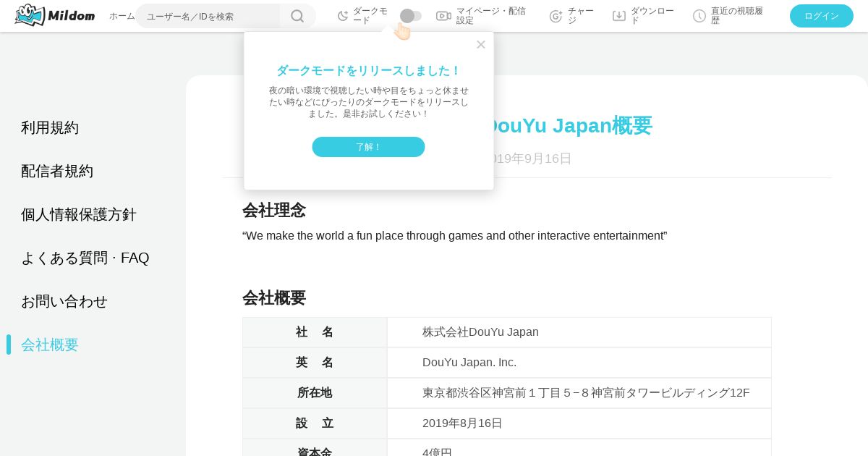Click the 所在地 table header cell
The width and height of the screenshot is (868, 456).
[315, 393]
